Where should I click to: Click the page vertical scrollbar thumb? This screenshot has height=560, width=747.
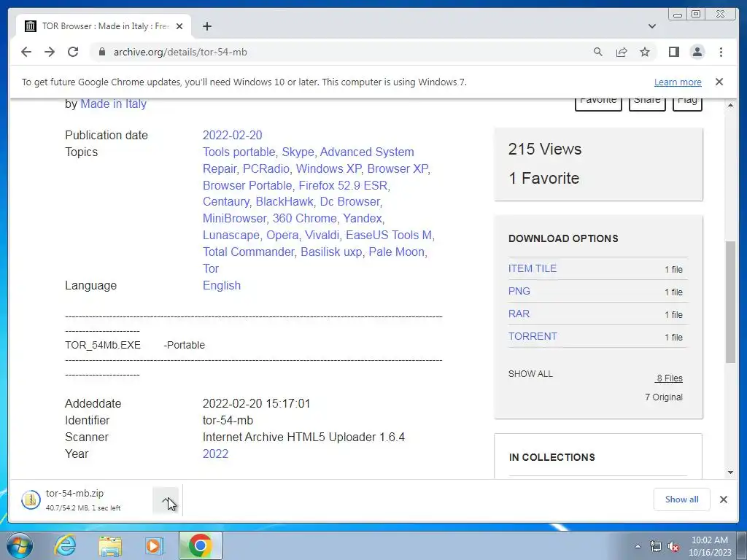[x=730, y=303]
